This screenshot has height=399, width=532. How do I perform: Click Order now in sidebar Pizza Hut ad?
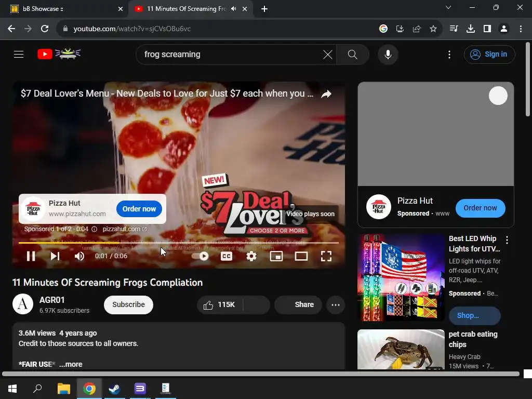click(x=480, y=208)
